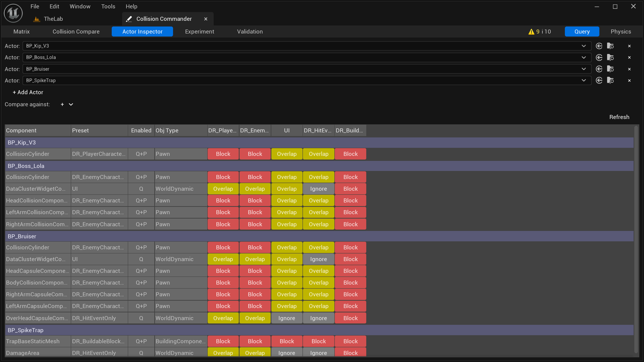
Task: Browse to BP_Bruiser in Content Browser
Action: (610, 69)
